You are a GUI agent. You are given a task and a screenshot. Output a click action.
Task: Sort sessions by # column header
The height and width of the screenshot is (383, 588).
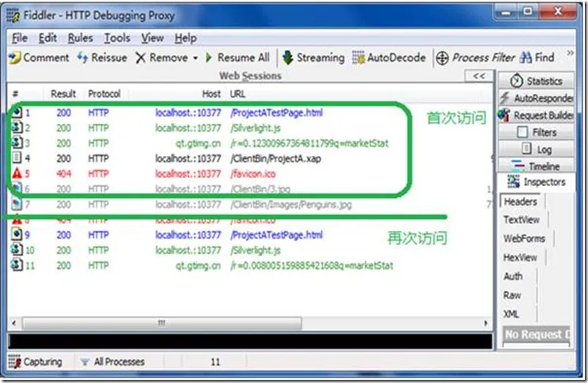(15, 94)
